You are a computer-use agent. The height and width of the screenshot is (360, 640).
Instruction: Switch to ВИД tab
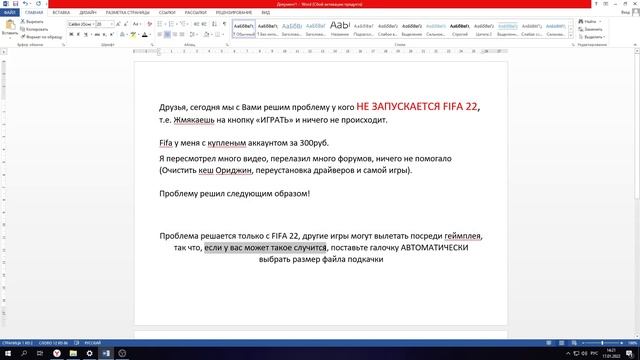pos(266,13)
